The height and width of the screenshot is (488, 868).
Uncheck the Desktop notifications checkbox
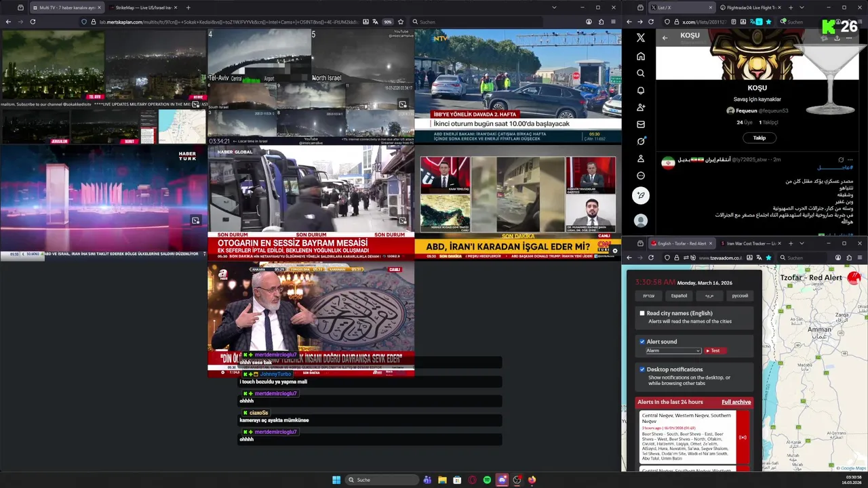(x=642, y=369)
